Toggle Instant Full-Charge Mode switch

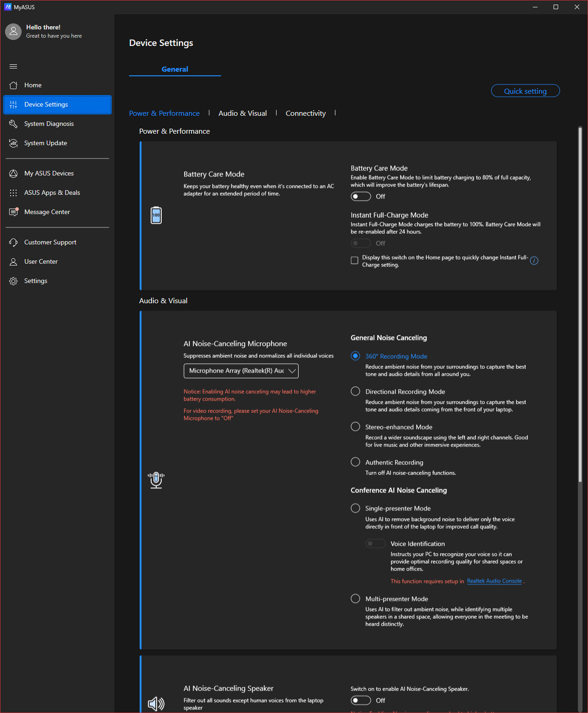coord(361,243)
